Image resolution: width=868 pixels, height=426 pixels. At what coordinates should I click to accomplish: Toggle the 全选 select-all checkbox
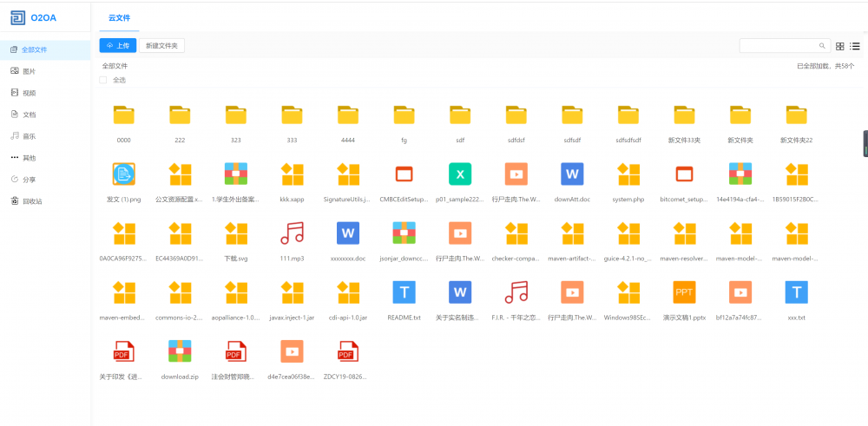click(103, 80)
